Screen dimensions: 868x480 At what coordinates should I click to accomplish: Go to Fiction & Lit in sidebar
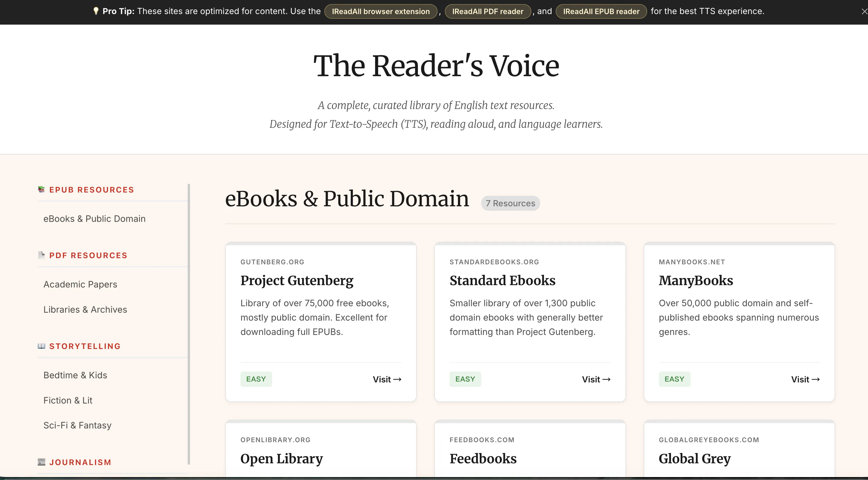tap(68, 401)
